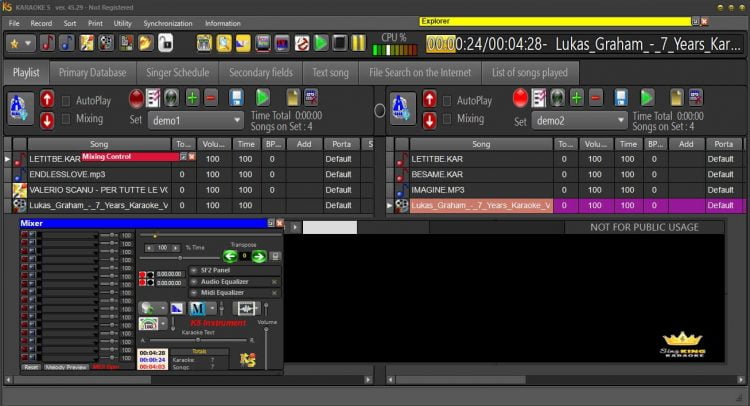
Task: Open dropdown beside the metronome icon
Action: tap(163, 324)
